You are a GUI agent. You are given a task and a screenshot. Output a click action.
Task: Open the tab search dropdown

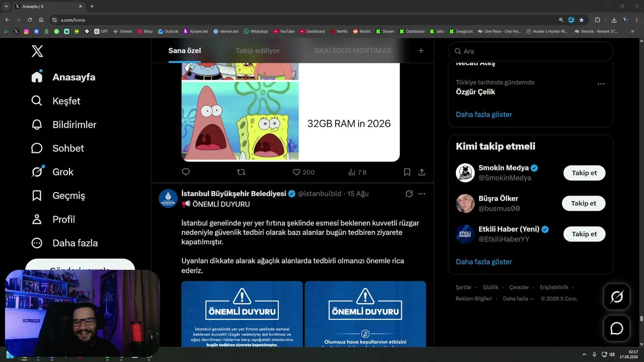[6, 7]
